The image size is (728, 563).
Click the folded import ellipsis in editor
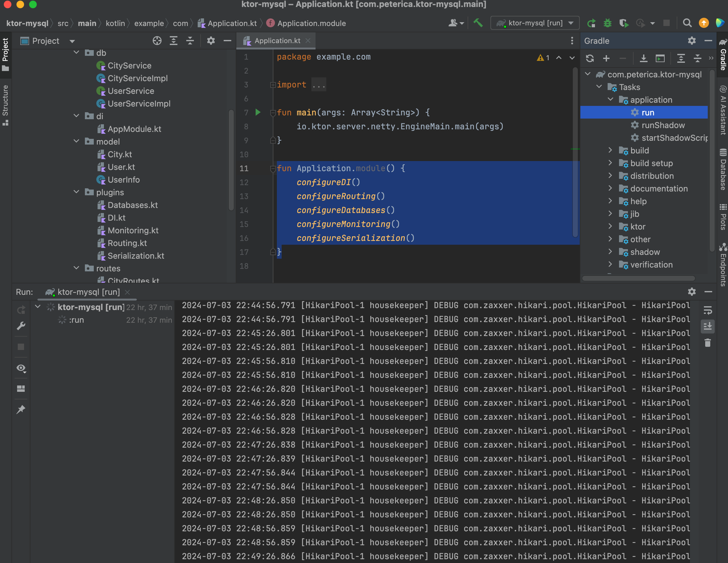[x=319, y=85]
